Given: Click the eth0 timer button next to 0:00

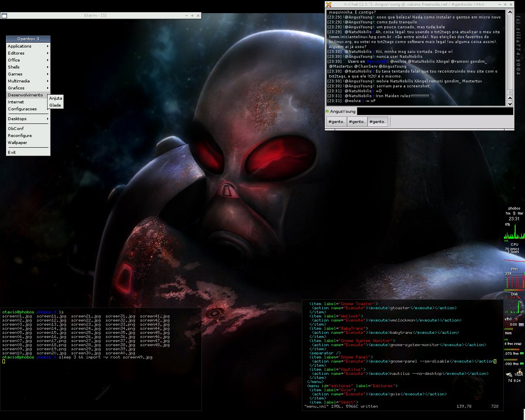Looking at the screenshot, I should 521,324.
